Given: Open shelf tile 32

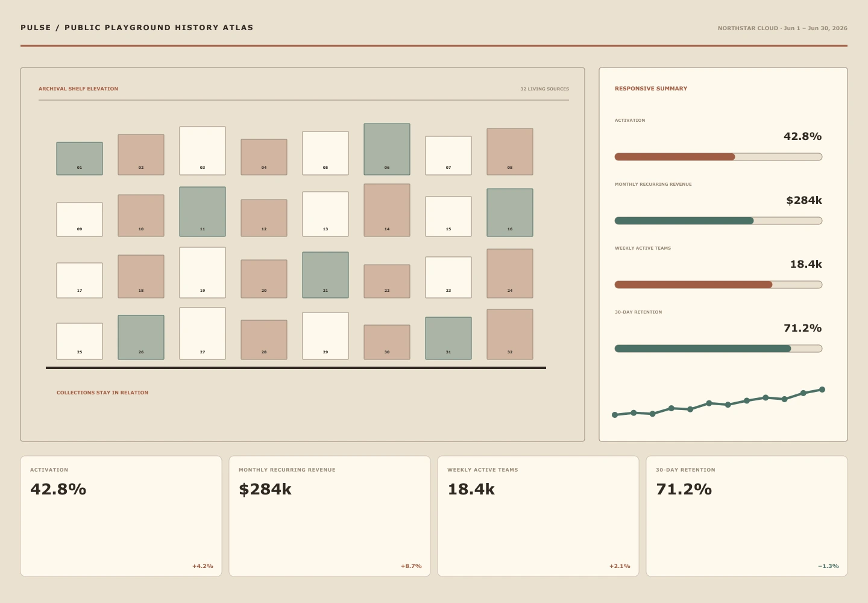Looking at the screenshot, I should [x=510, y=335].
